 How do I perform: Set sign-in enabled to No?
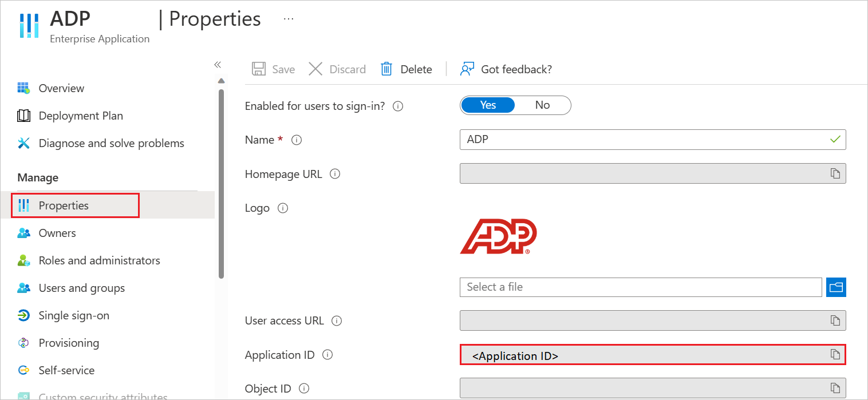pos(542,105)
